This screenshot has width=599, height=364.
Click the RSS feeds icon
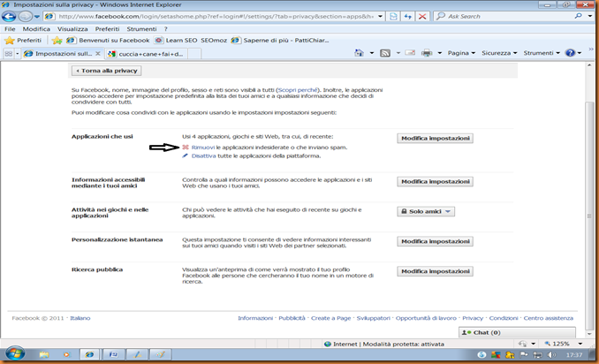click(385, 53)
